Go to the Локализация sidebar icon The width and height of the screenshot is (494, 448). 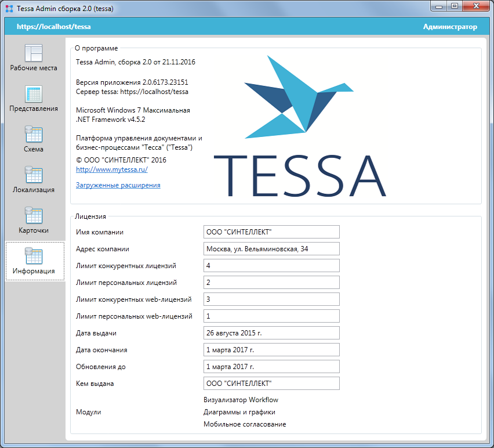click(34, 176)
